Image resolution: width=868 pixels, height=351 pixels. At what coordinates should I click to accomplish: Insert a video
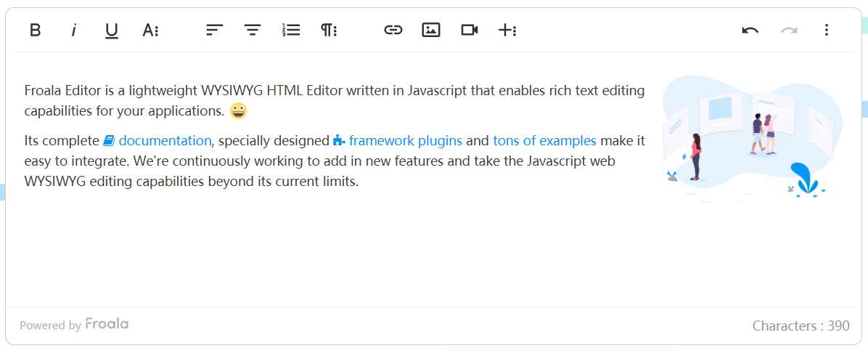pyautogui.click(x=470, y=31)
